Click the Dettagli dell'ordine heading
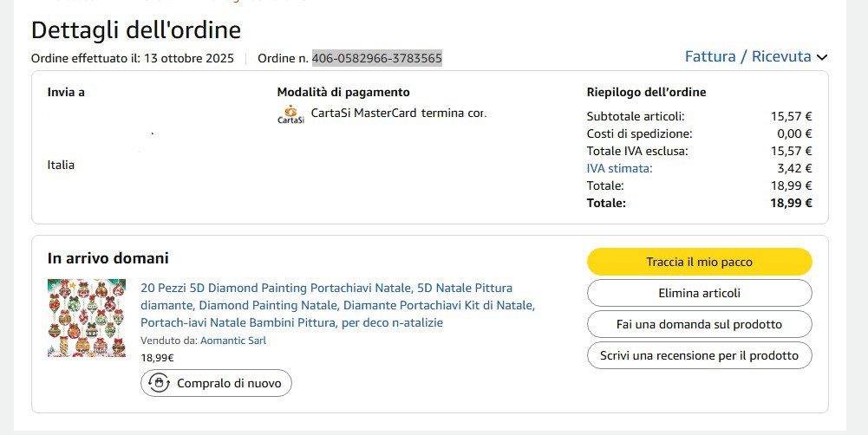Screen dimensions: 868x435 pyautogui.click(x=136, y=29)
